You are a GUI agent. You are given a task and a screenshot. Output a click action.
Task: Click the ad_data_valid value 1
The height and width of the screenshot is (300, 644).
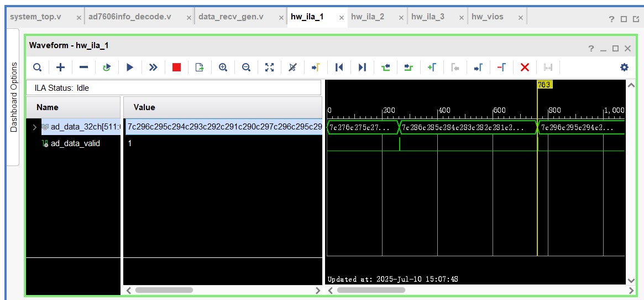pyautogui.click(x=130, y=143)
